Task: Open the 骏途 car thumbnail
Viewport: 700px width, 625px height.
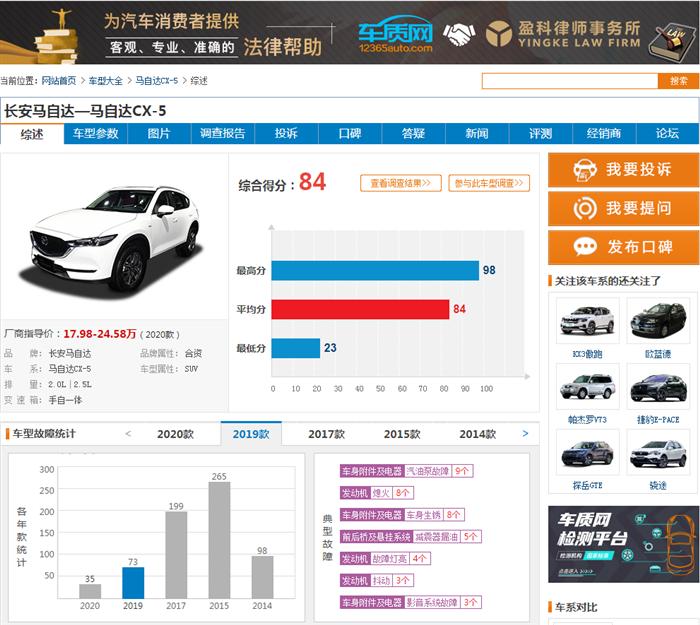Action: (658, 452)
